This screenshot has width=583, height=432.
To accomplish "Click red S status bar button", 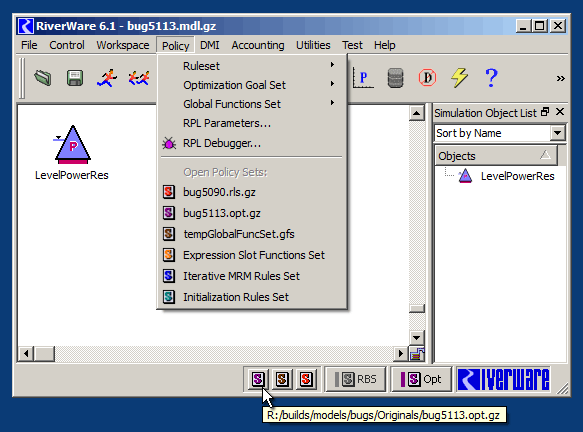I will (x=306, y=379).
